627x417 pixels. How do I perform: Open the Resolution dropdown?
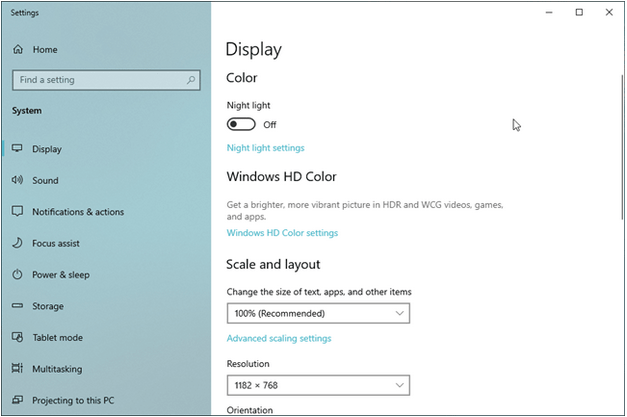click(x=318, y=385)
